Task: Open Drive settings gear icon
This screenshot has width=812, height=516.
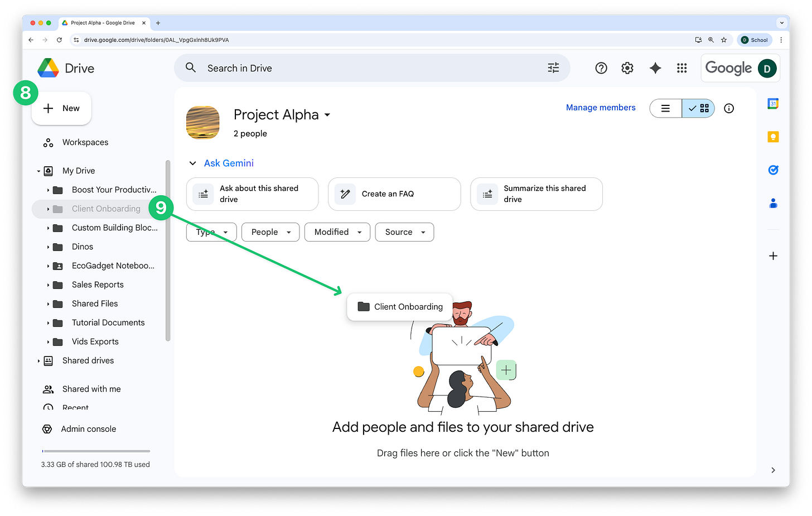Action: click(x=627, y=68)
